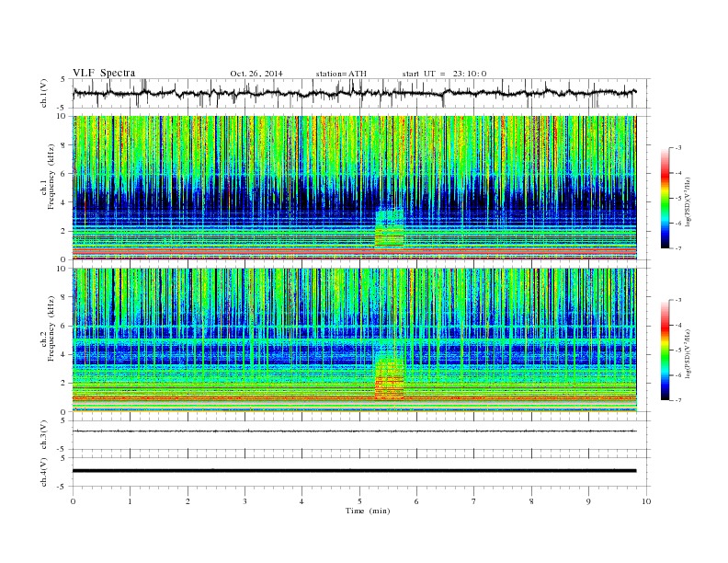Image resolution: width=728 pixels, height=563 pixels.
Task: Click the ch.1 "Frequency (kHz)" axis label
Action: (51, 177)
